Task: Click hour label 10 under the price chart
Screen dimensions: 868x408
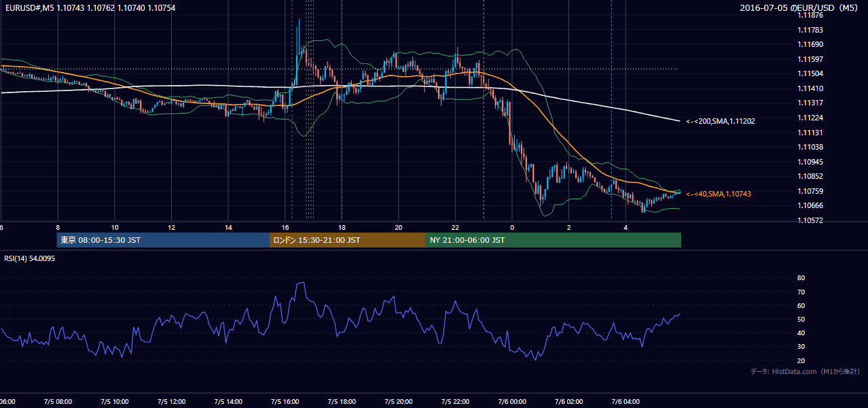Action: 115,228
